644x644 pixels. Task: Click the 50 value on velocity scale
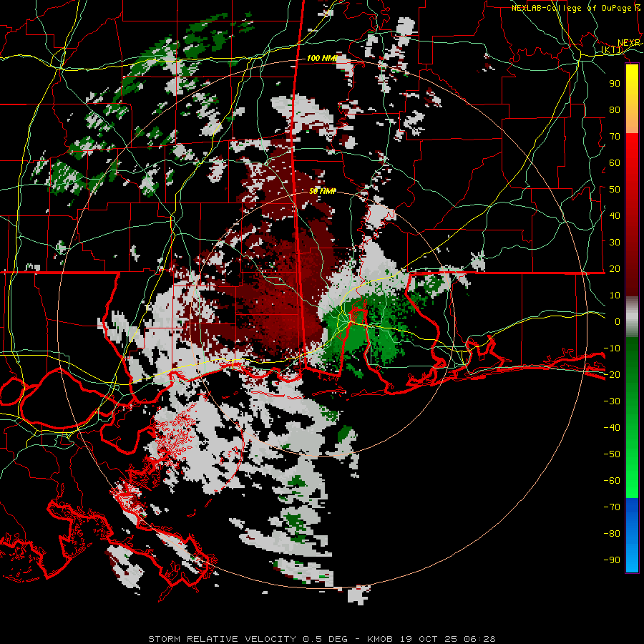(x=615, y=190)
